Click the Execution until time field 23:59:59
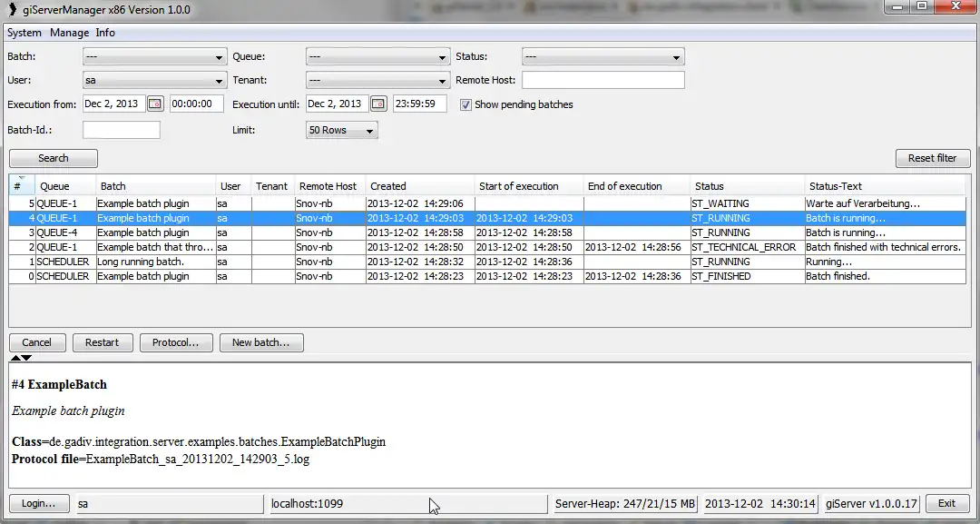980x524 pixels. point(419,104)
